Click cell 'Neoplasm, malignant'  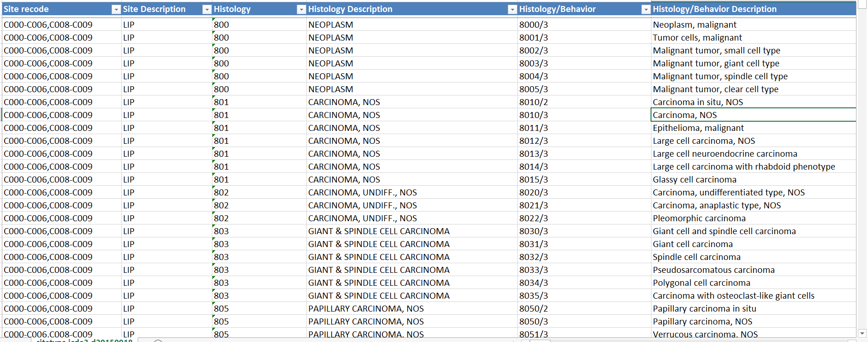tap(753, 24)
